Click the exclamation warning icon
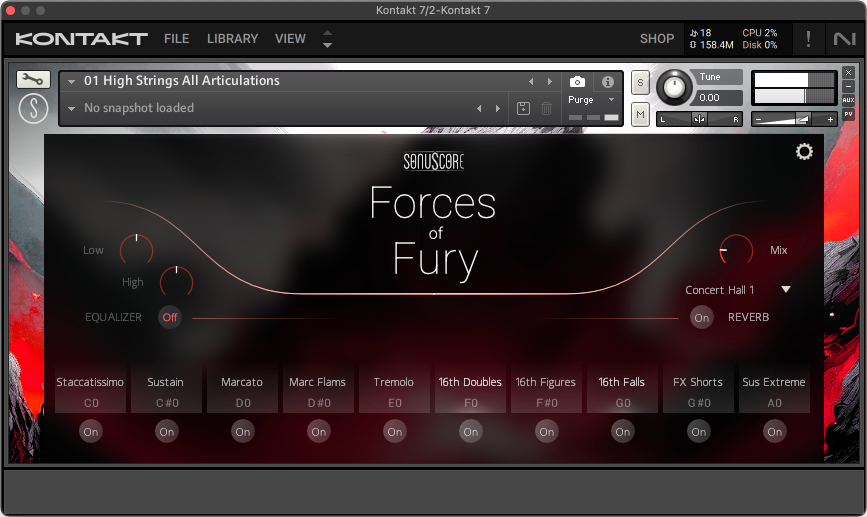 (808, 39)
